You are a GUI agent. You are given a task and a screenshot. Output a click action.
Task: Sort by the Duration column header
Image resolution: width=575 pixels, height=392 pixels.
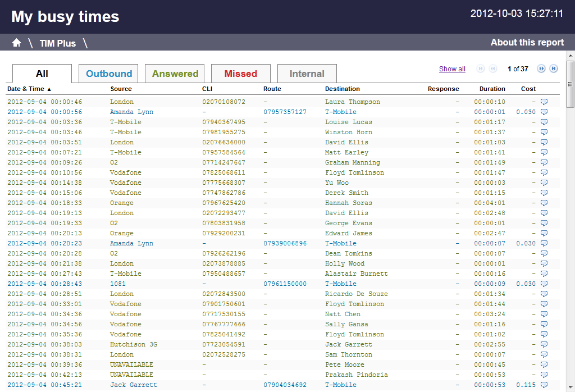492,89
